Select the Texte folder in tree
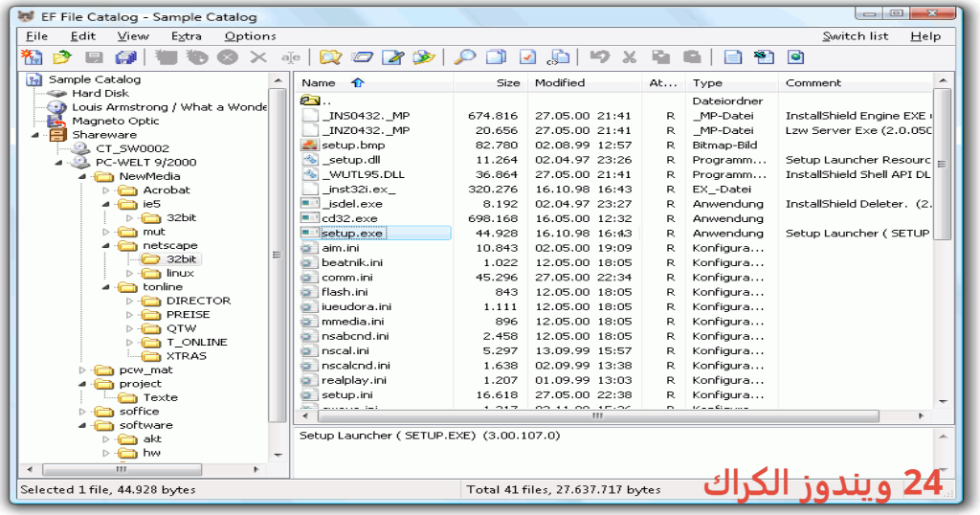 (160, 397)
